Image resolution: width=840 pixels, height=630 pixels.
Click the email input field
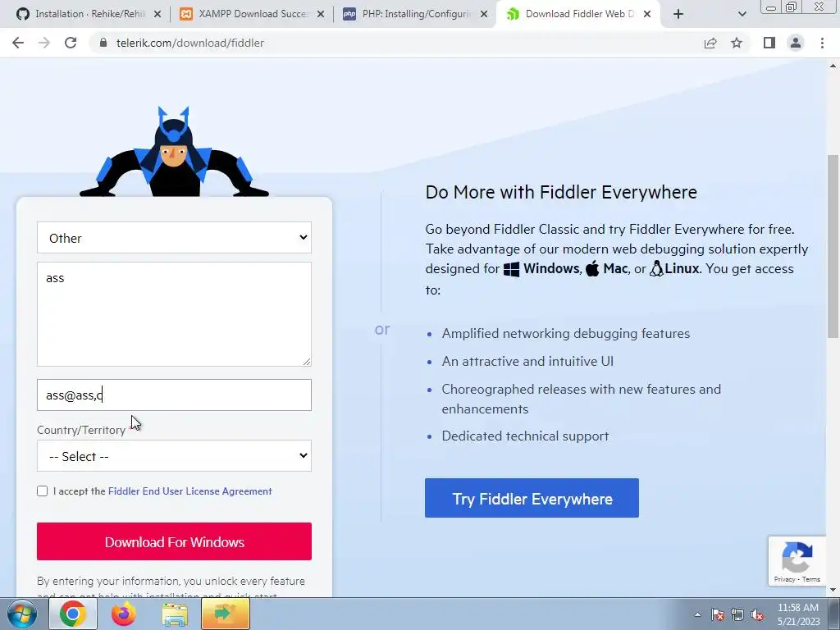[x=174, y=395]
